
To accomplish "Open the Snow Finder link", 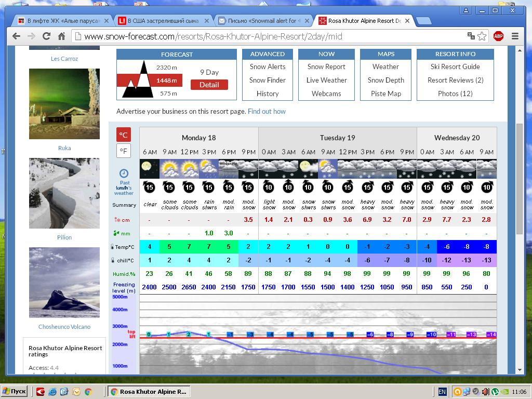I will tap(268, 80).
